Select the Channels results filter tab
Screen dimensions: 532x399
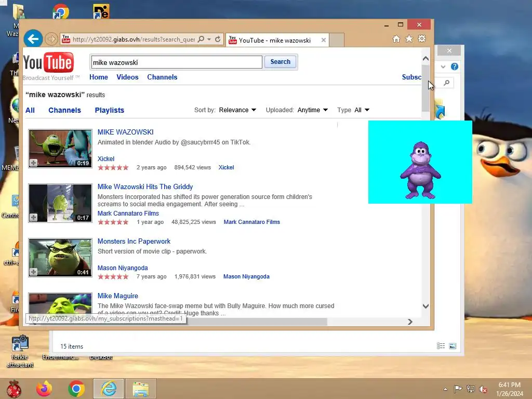pyautogui.click(x=64, y=110)
